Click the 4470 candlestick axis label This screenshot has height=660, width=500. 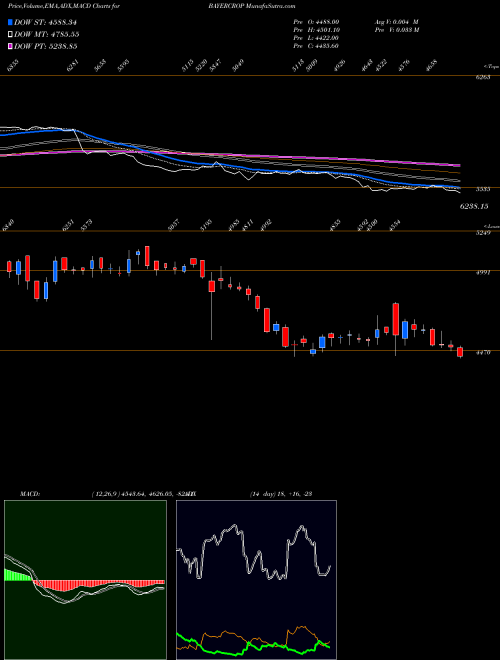click(482, 353)
